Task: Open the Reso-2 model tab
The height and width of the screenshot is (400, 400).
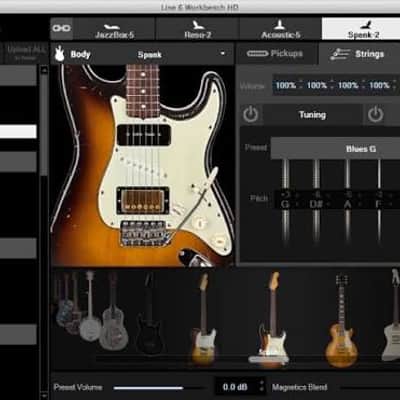Action: point(197,29)
